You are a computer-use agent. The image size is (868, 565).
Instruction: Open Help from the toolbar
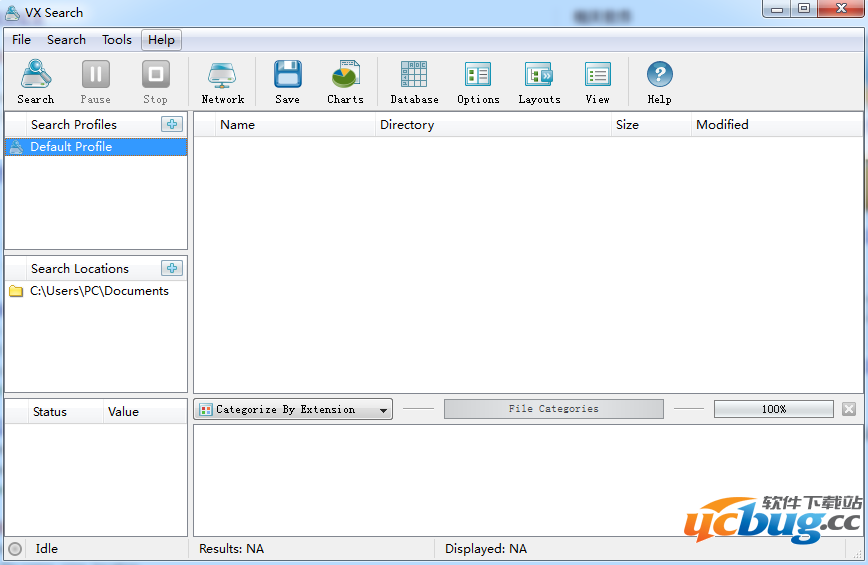[659, 82]
